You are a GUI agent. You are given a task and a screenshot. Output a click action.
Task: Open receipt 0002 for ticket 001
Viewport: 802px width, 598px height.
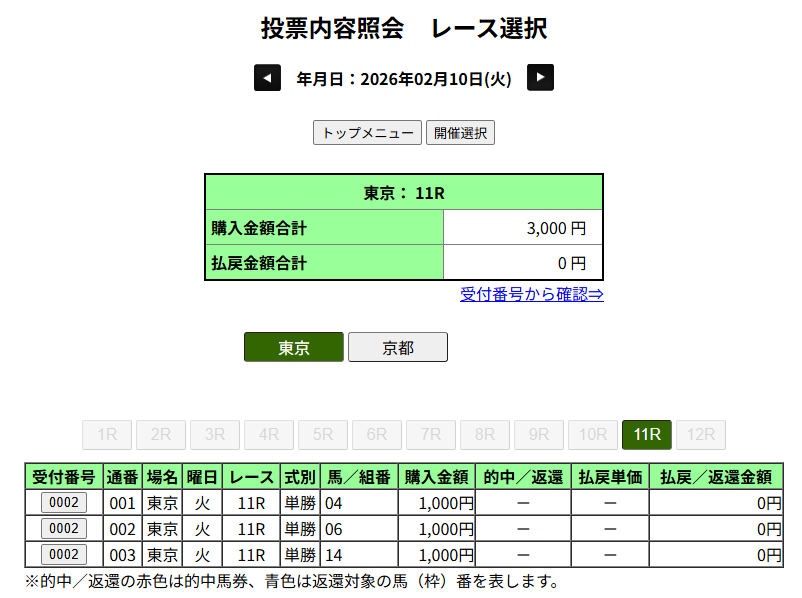[63, 503]
